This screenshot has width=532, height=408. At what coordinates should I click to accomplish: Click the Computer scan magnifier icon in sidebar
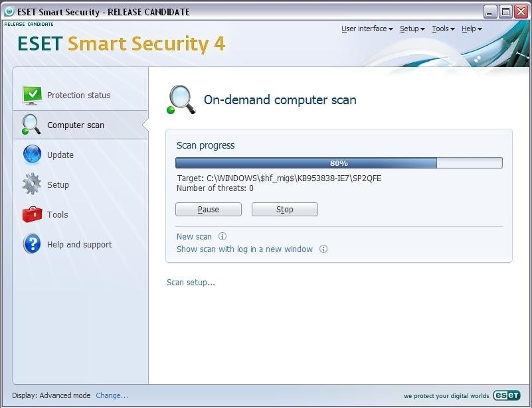[x=31, y=125]
